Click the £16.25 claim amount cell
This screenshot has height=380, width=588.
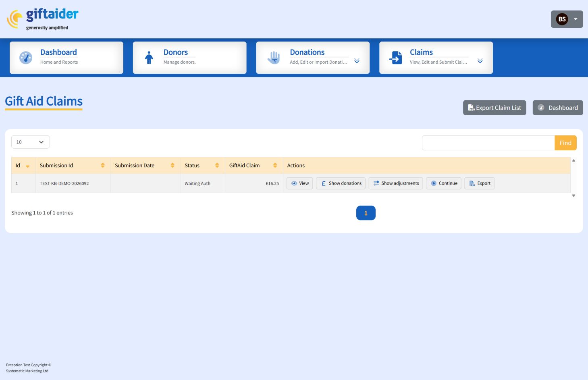coord(254,183)
